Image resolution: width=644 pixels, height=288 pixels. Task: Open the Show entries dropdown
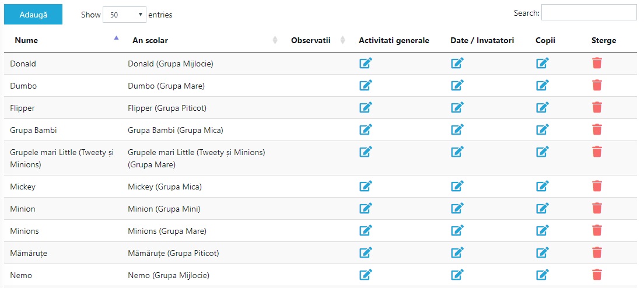coord(124,15)
